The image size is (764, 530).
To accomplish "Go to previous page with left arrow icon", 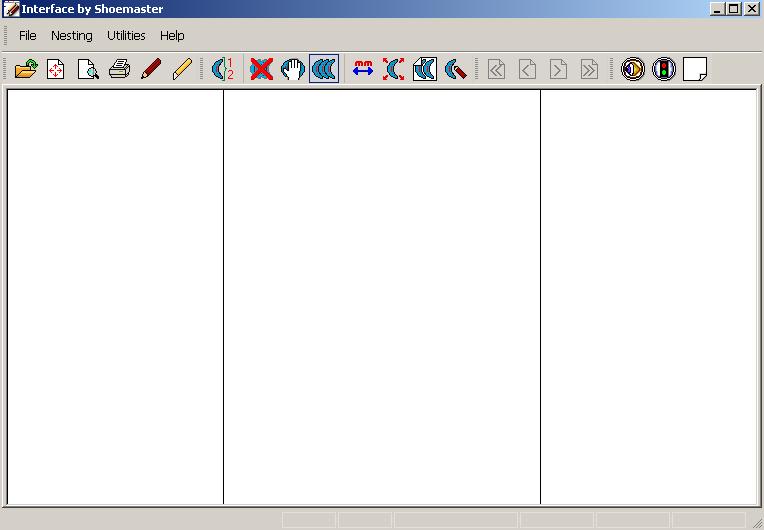I will point(527,69).
